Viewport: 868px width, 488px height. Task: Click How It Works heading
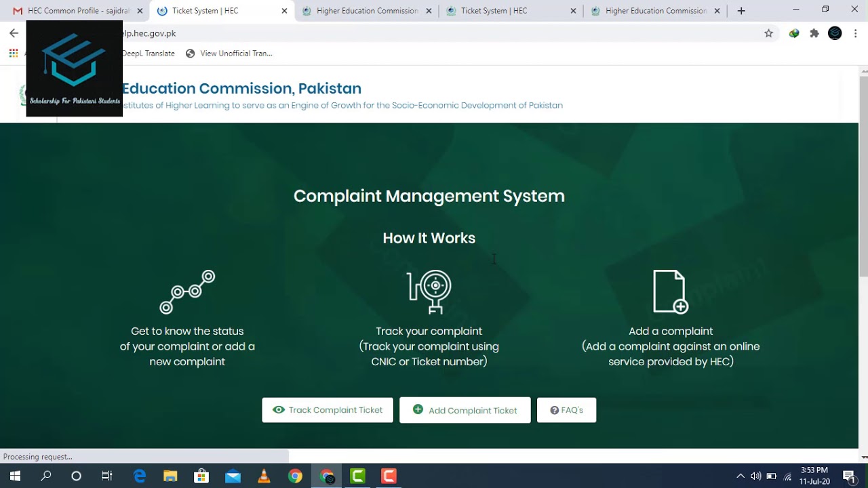[429, 238]
